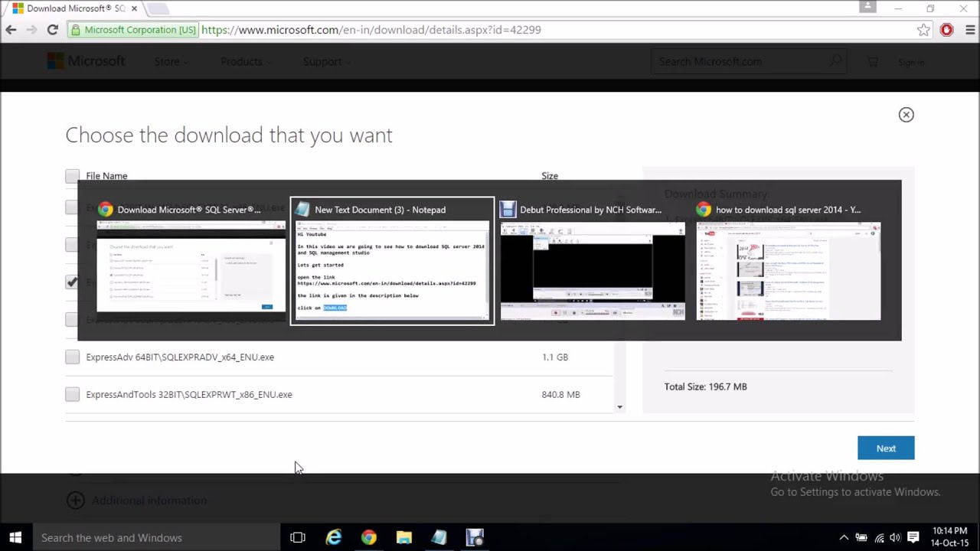Open Debut video capture from taskbar
This screenshot has height=551, width=980.
(475, 537)
